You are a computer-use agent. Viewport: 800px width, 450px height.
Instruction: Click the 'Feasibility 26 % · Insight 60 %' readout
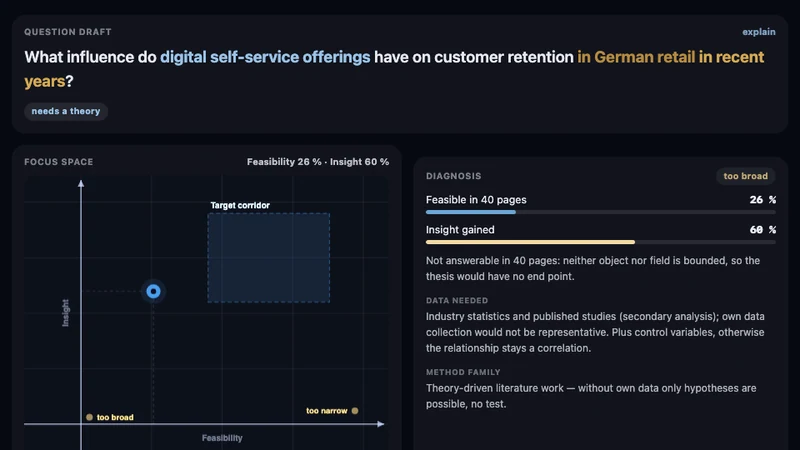click(318, 162)
